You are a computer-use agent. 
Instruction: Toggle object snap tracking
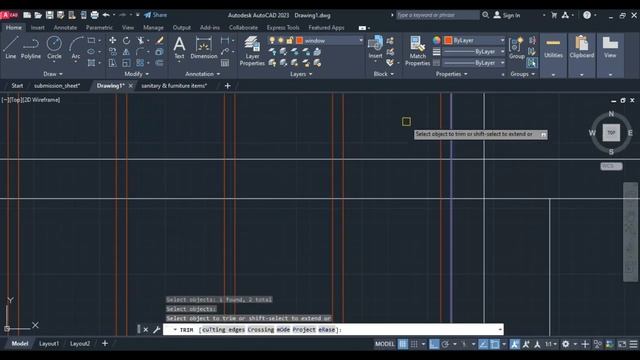click(x=483, y=344)
